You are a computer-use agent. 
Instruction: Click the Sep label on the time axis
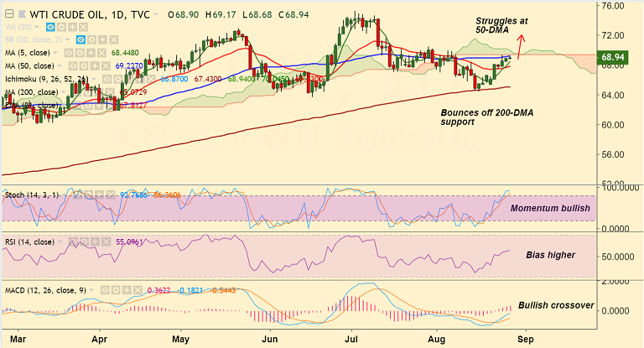526,340
